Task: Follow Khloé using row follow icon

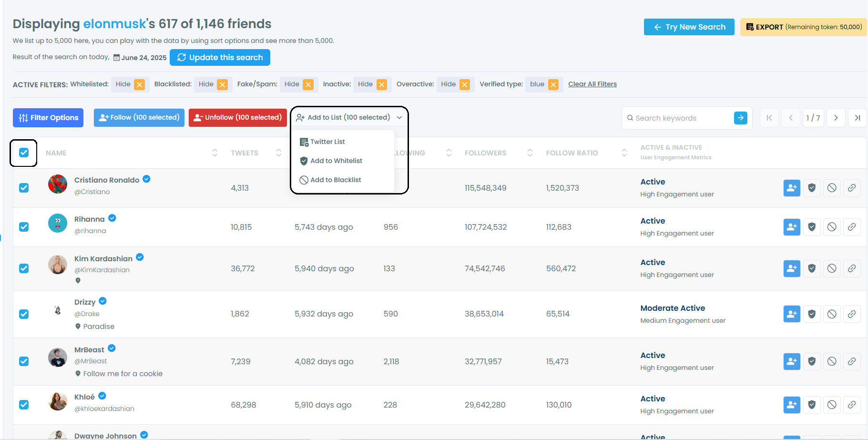Action: coord(792,405)
